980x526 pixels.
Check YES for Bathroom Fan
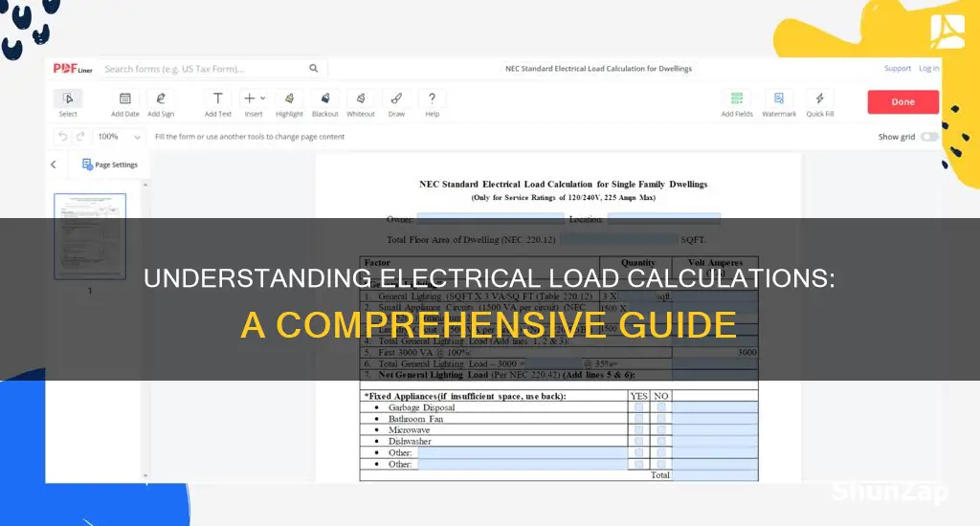(638, 419)
